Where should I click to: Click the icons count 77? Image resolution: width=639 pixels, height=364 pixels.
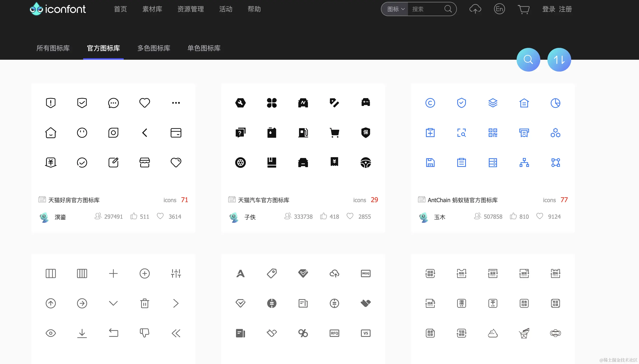point(564,200)
